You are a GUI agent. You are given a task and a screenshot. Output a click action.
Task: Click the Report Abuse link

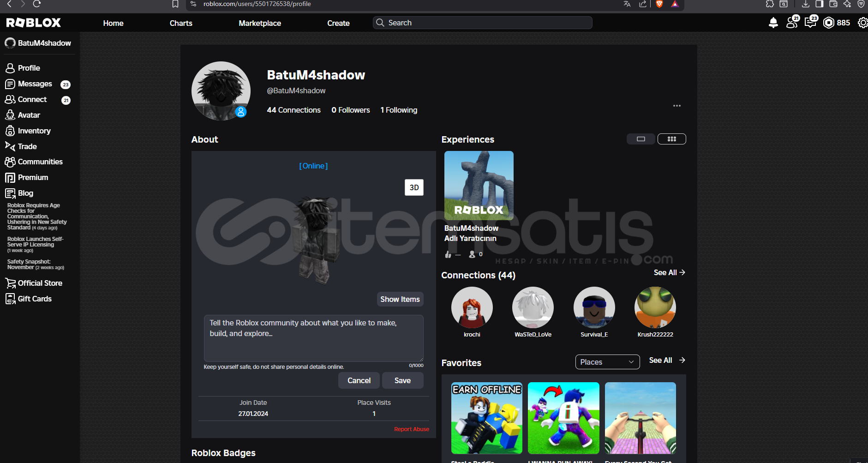412,429
